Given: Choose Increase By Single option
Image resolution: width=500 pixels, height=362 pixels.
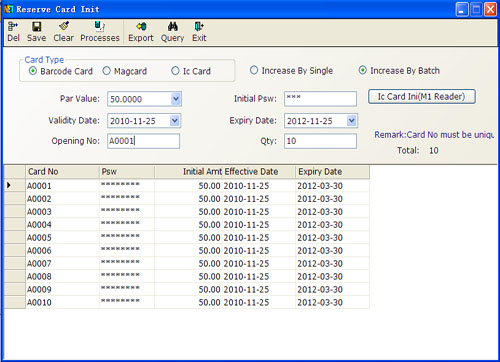Looking at the screenshot, I should point(254,70).
